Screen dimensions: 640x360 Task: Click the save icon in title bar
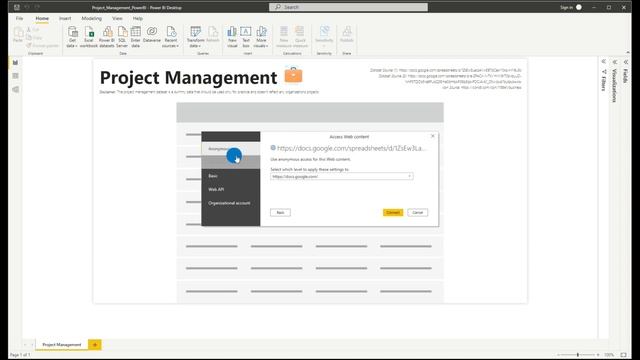[x=17, y=7]
